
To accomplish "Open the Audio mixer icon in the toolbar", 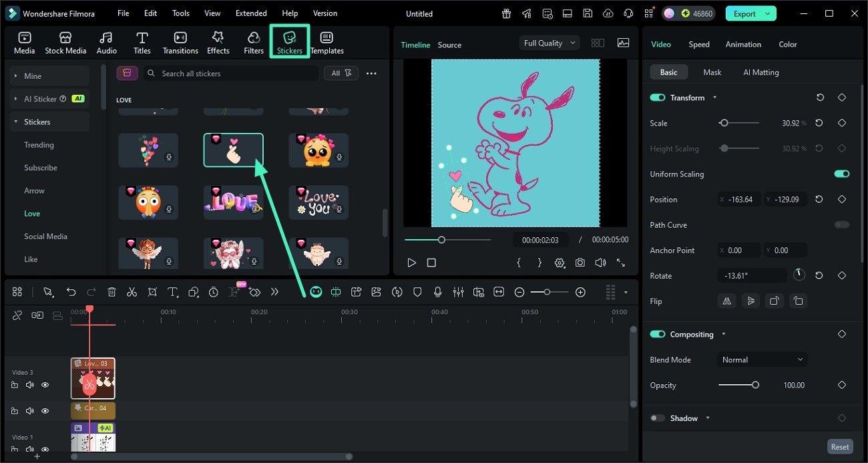I will [x=459, y=292].
